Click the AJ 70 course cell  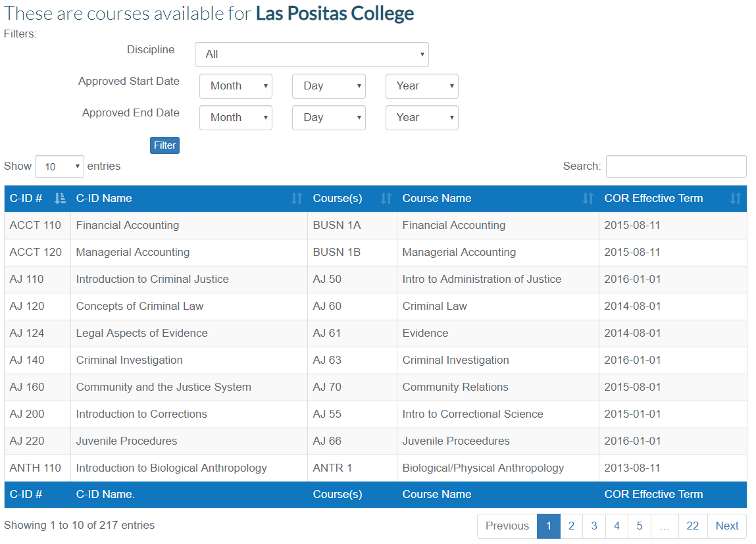click(353, 387)
